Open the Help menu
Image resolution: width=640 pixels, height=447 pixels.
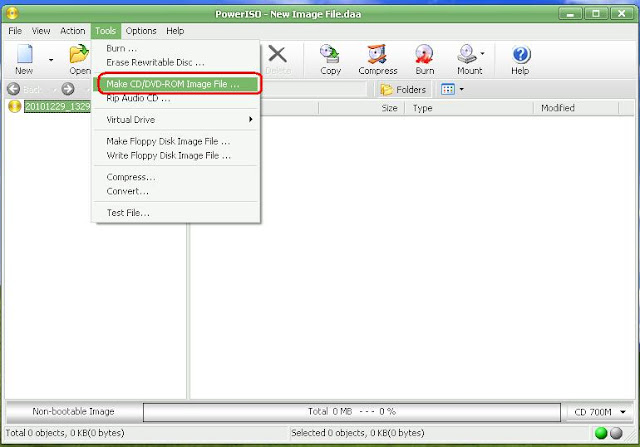coord(175,31)
